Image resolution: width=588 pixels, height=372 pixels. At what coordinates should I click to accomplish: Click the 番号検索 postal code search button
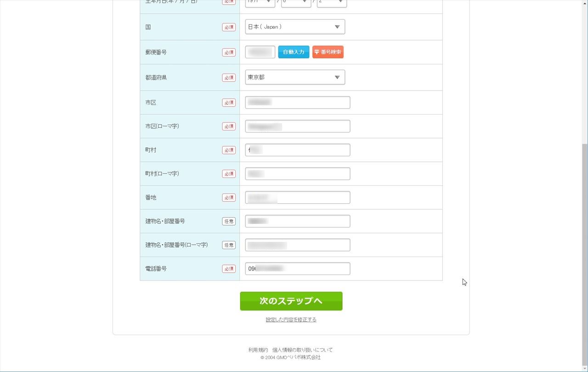[x=328, y=52]
